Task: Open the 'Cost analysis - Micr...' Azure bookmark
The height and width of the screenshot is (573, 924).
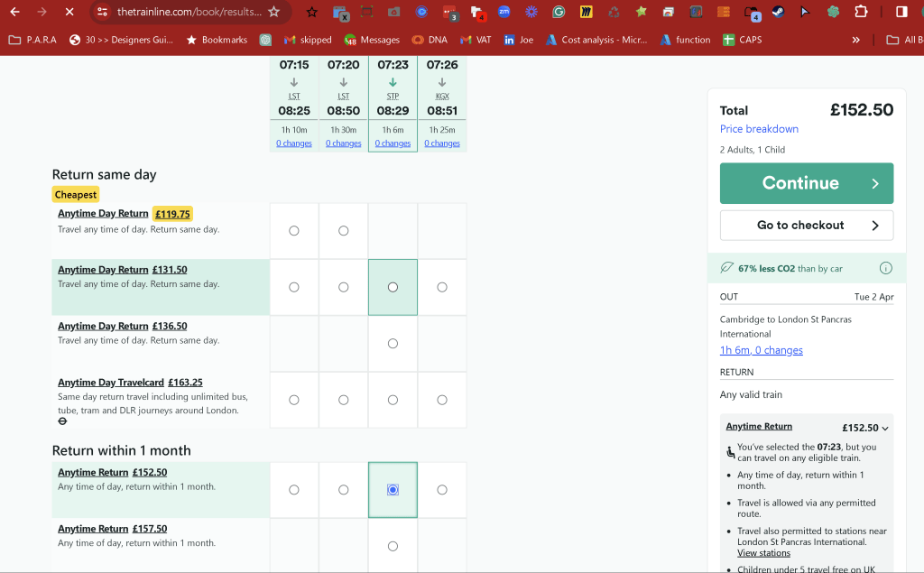Action: [x=596, y=40]
